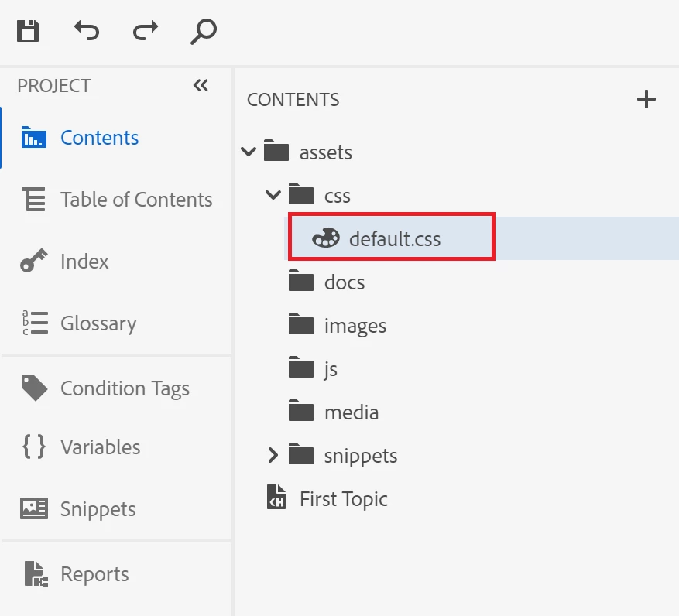This screenshot has height=616, width=679.
Task: Click the Glossary abc list icon
Action: 35,323
